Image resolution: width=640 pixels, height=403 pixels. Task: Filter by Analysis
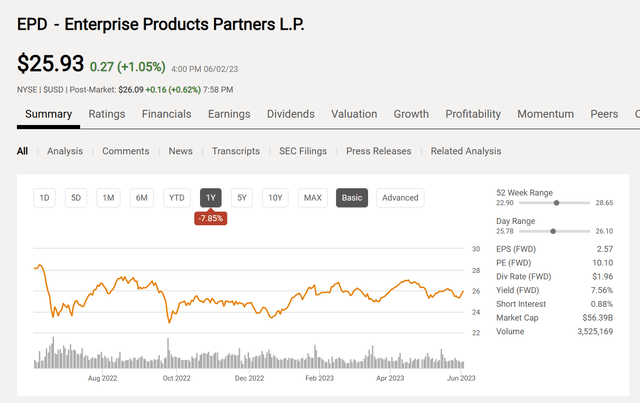(65, 151)
